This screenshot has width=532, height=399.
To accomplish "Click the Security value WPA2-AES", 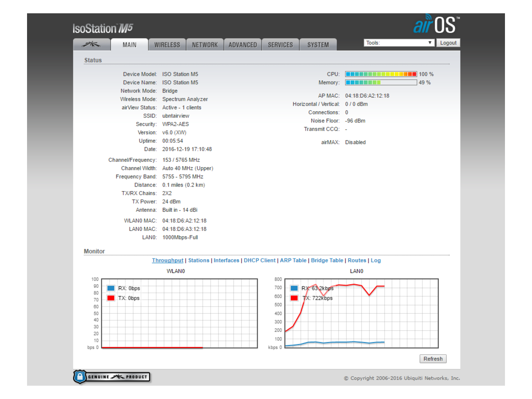I will point(176,124).
